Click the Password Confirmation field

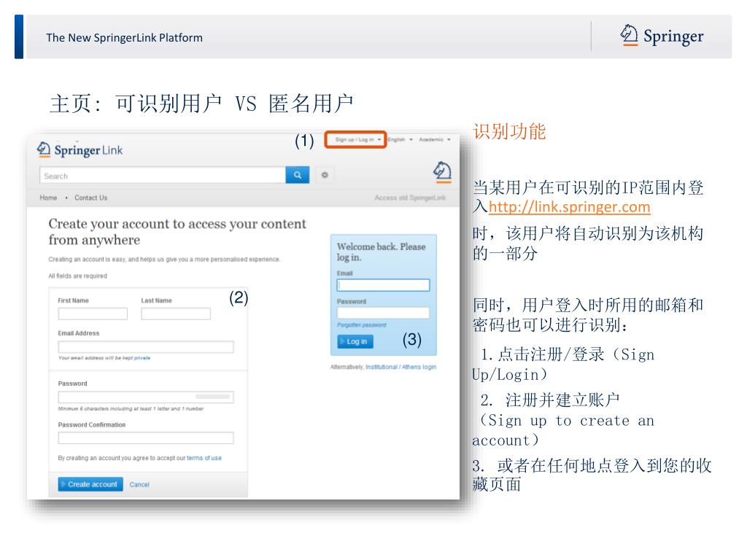pyautogui.click(x=146, y=437)
